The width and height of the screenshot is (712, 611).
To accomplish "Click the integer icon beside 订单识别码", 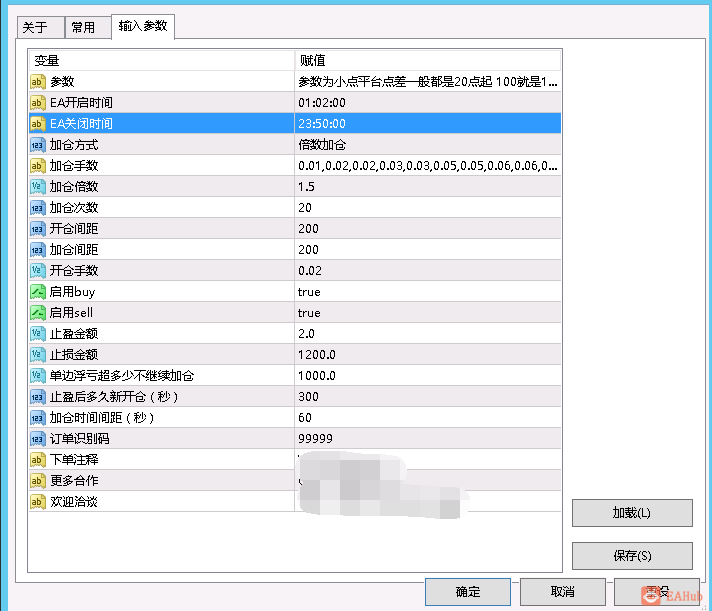I will click(x=38, y=439).
